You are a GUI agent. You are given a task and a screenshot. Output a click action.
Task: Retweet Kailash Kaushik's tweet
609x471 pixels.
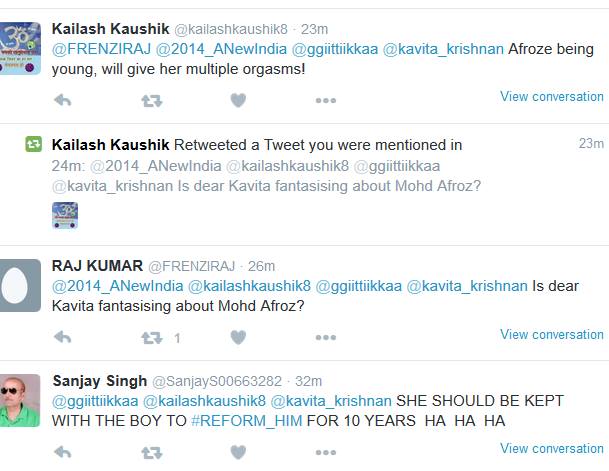pos(151,100)
